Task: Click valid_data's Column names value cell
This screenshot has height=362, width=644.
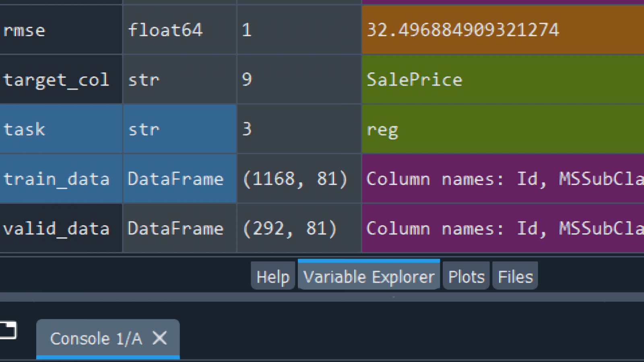Action: pos(502,228)
